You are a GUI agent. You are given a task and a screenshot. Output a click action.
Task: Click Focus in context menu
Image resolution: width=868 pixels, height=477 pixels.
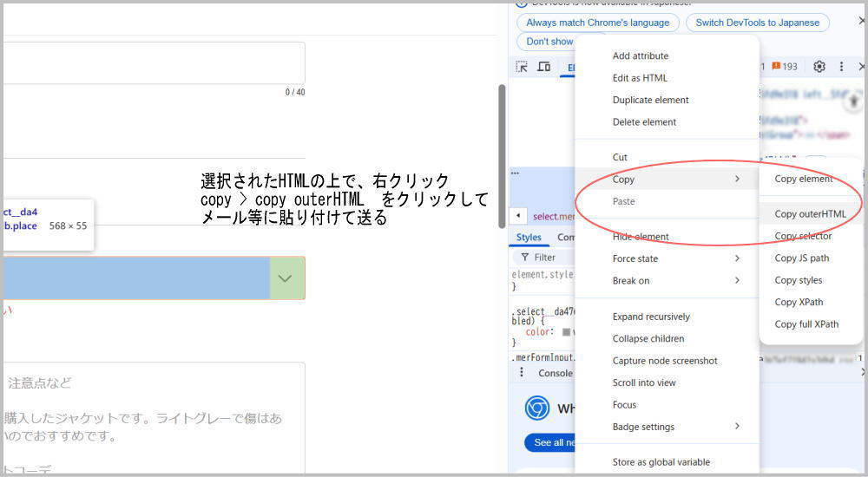pyautogui.click(x=624, y=405)
